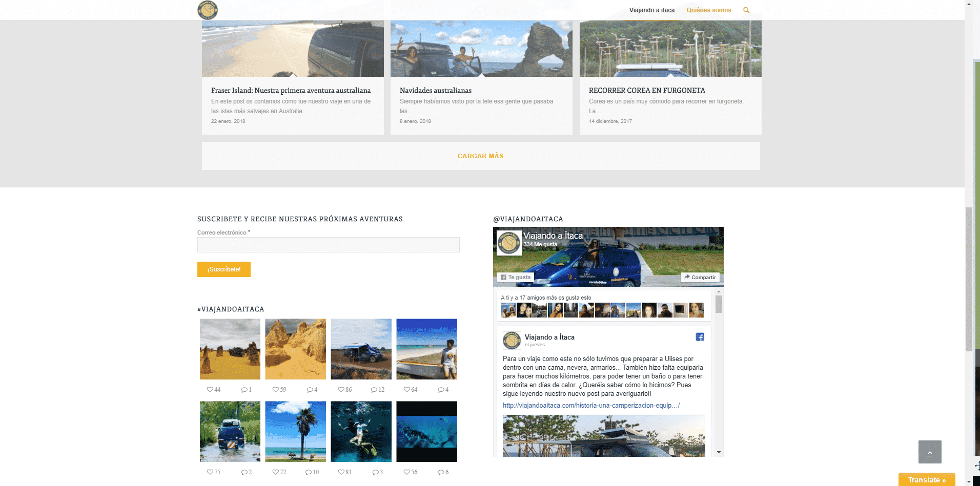Focus the Correo electrónico input field

(x=328, y=245)
